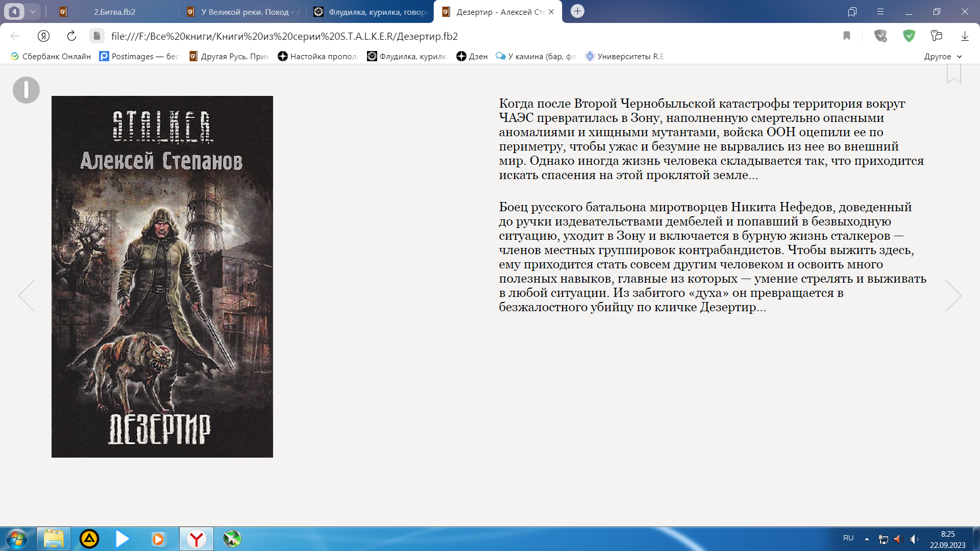Click the ad blocker shield icon

click(880, 36)
